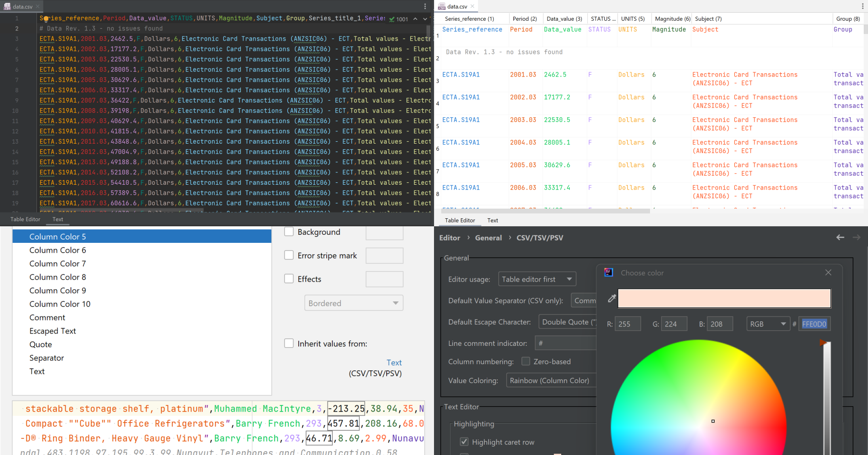Jump to next highlighted problem arrow

pyautogui.click(x=425, y=19)
